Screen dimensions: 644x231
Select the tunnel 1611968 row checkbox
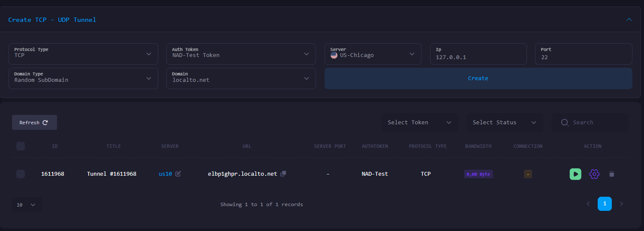coord(21,174)
